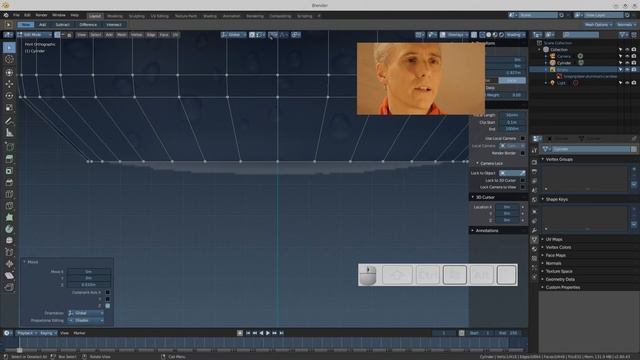Screen dimensions: 640x360
Task: Open the Window menu
Action: click(59, 16)
